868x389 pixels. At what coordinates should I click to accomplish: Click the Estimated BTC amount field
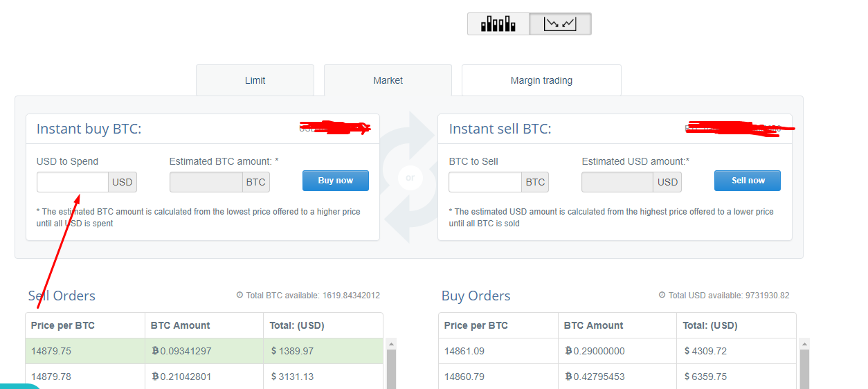point(206,182)
